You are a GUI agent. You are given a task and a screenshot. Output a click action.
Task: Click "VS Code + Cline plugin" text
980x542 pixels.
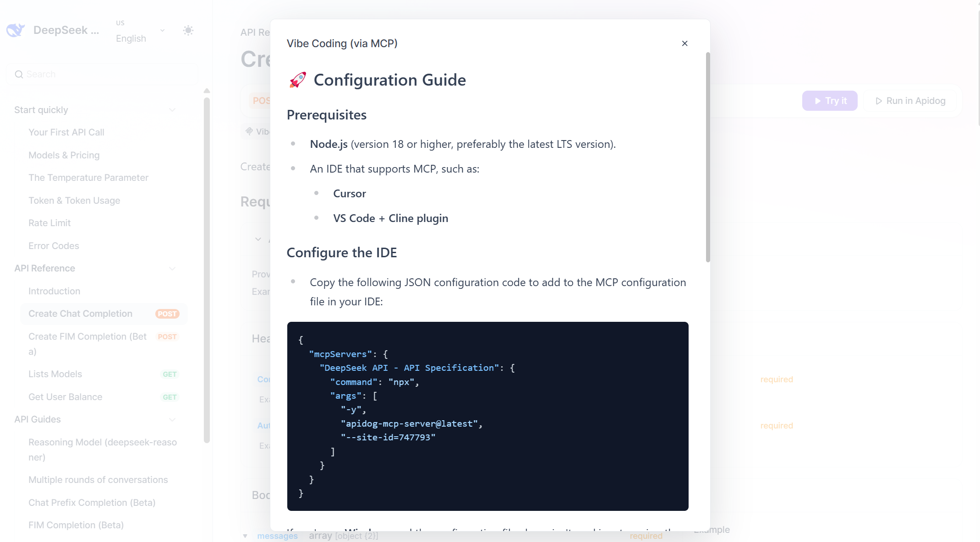391,218
